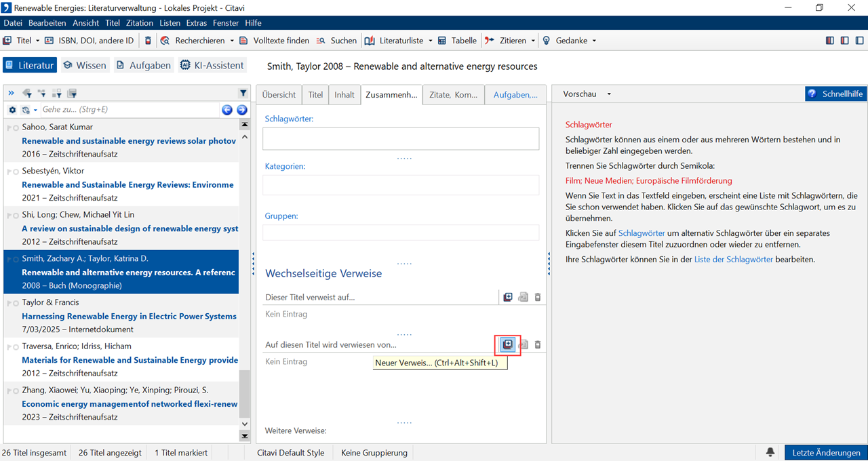Expand the navigation pane with double chevron
The height and width of the screenshot is (461, 868).
12,94
